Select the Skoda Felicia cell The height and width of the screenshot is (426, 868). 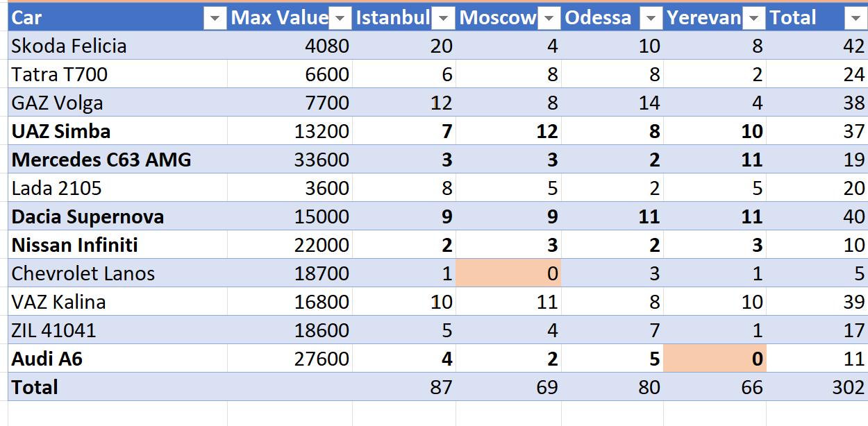(69, 46)
